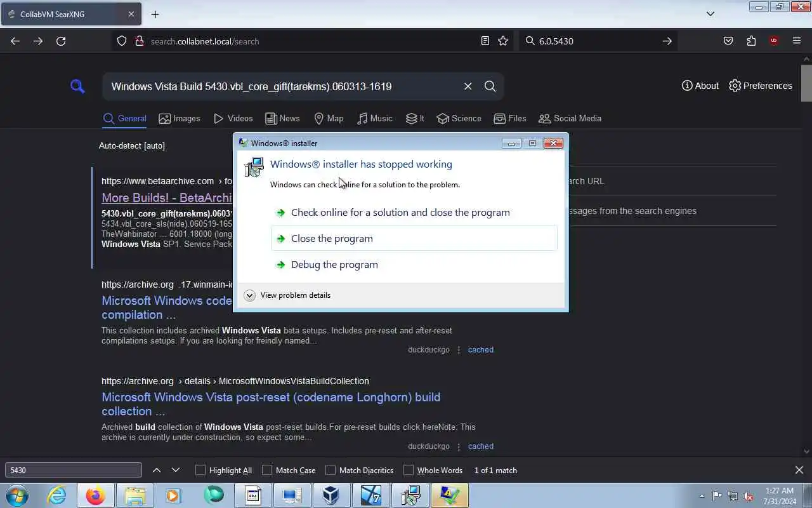Bookmark this page with the star
Image resolution: width=812 pixels, height=508 pixels.
[x=503, y=41]
